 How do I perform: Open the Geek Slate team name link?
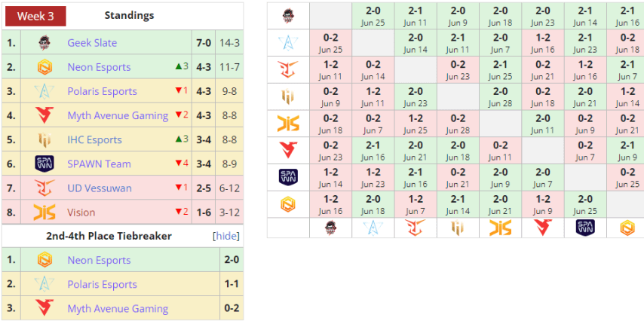click(91, 43)
